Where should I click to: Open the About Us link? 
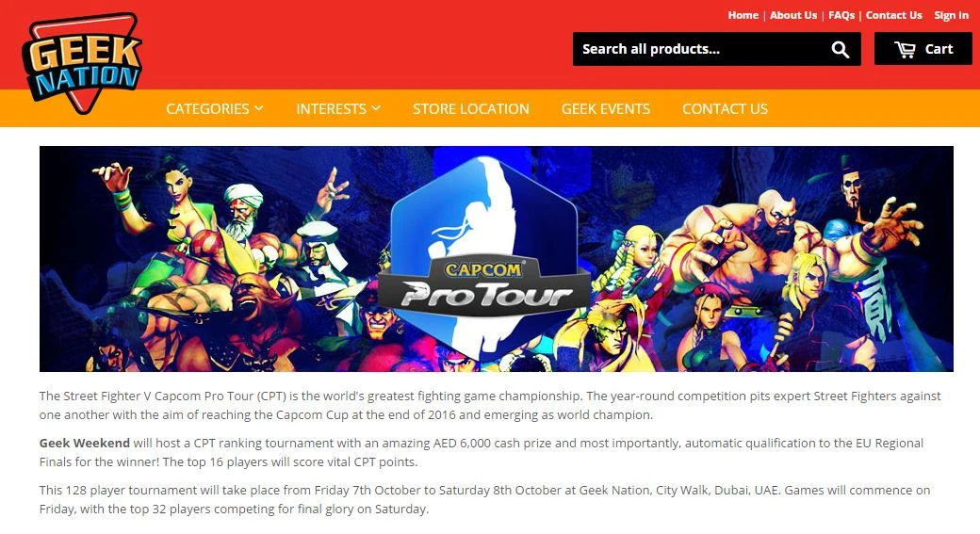click(793, 15)
